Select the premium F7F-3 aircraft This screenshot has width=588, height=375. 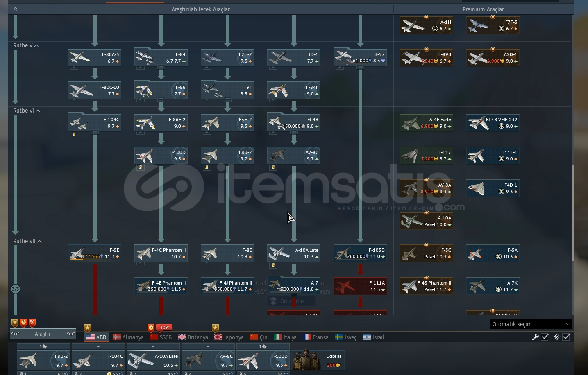click(493, 25)
